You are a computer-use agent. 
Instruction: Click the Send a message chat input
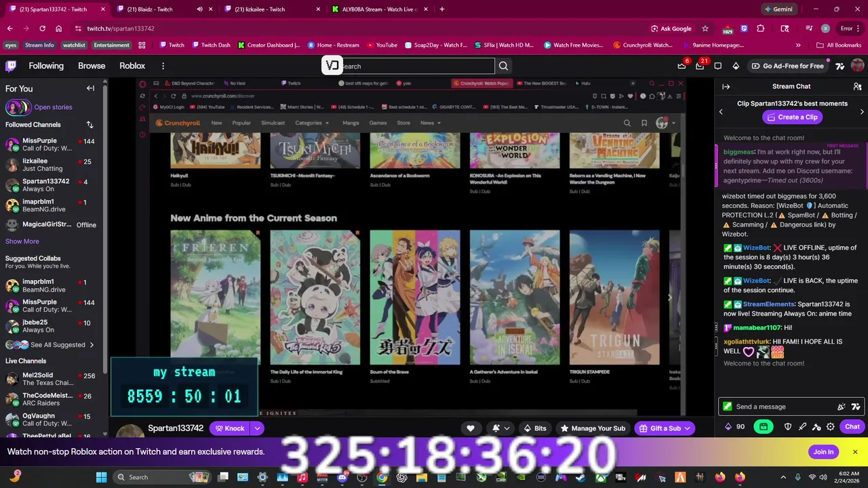pyautogui.click(x=791, y=407)
